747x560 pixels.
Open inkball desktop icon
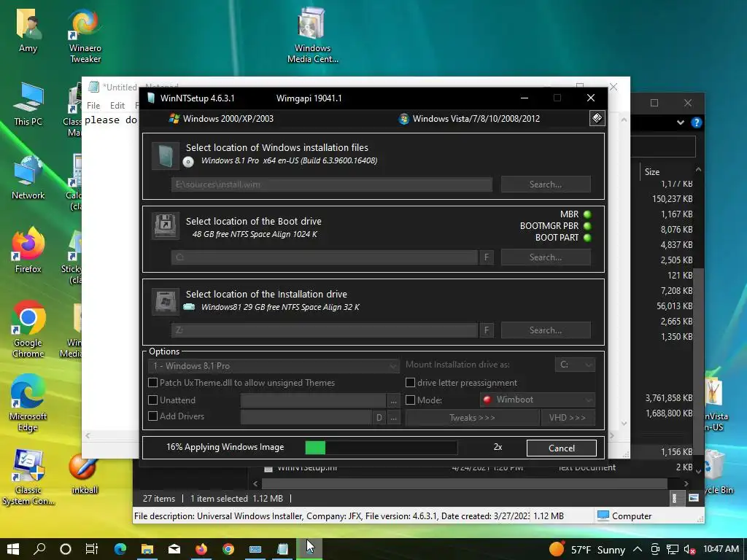85,472
